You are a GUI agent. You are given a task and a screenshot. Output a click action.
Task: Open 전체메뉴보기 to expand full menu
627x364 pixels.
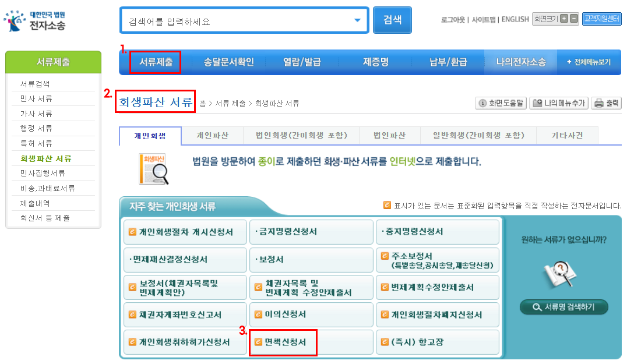coord(590,62)
